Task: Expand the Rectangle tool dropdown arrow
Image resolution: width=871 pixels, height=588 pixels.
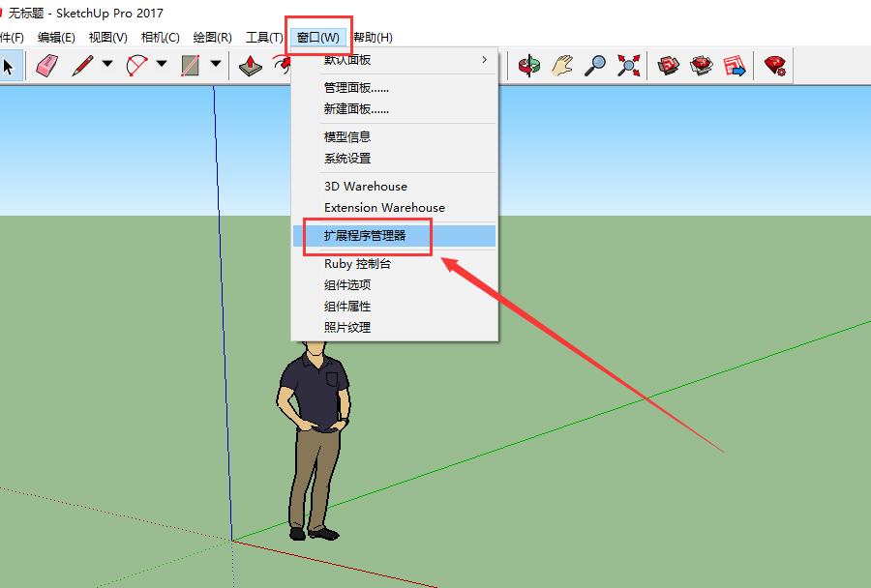Action: pyautogui.click(x=216, y=64)
